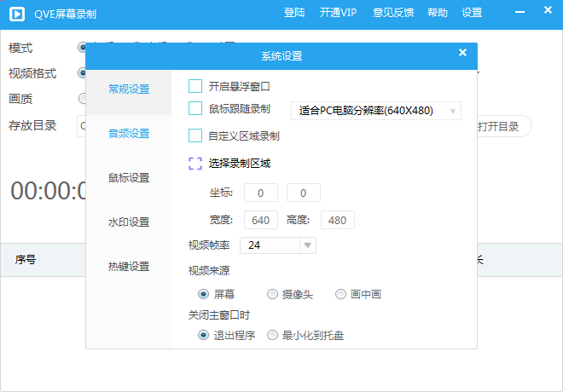Click the 高度 input field showing 480

pyautogui.click(x=338, y=220)
